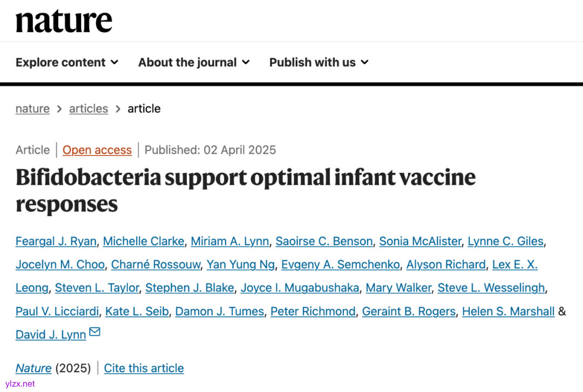Select author Saoirse C. Benson
This screenshot has height=392, width=583.
(324, 241)
